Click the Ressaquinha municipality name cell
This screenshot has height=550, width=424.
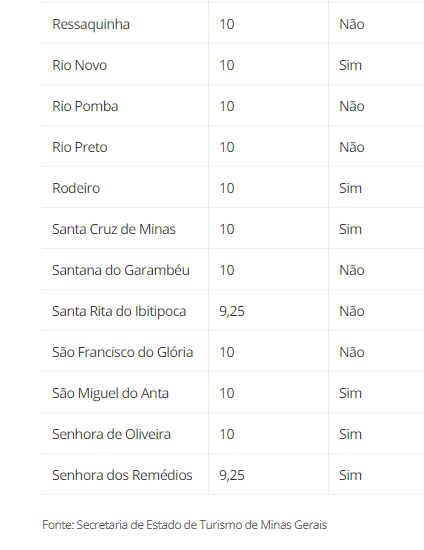point(91,25)
